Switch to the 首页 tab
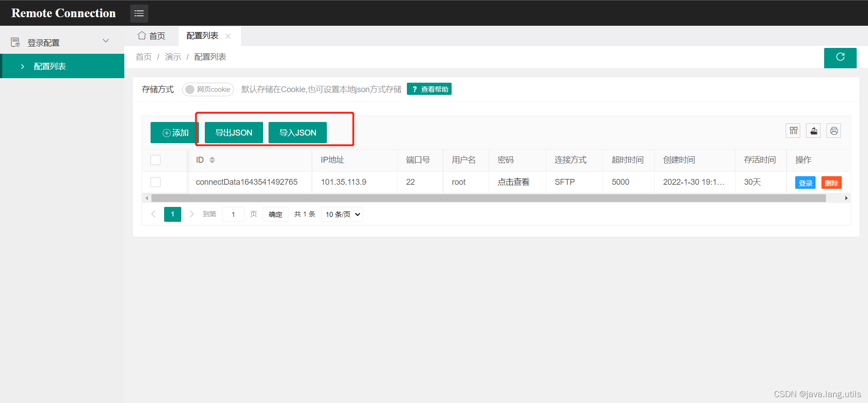868x403 pixels. [x=152, y=36]
